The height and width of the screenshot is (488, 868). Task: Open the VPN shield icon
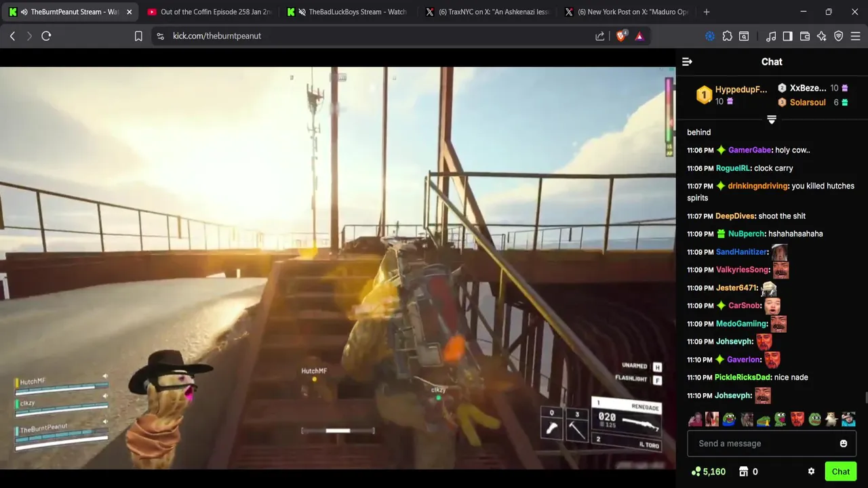[x=839, y=36]
